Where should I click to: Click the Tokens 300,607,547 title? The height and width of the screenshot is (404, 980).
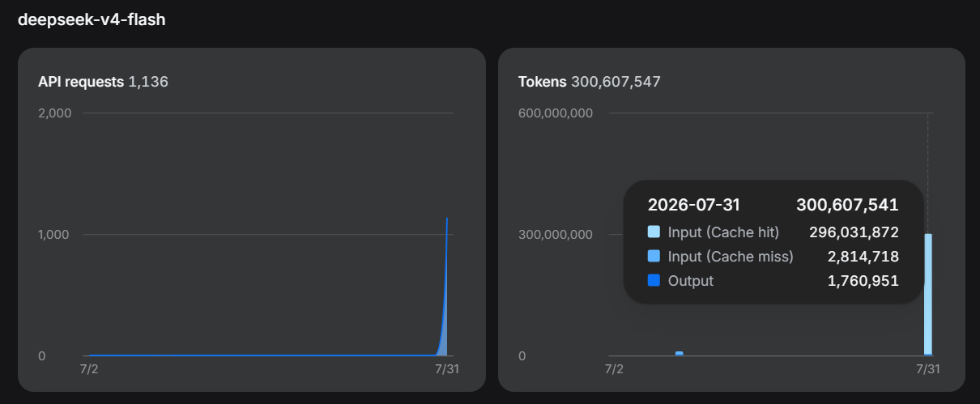[590, 82]
